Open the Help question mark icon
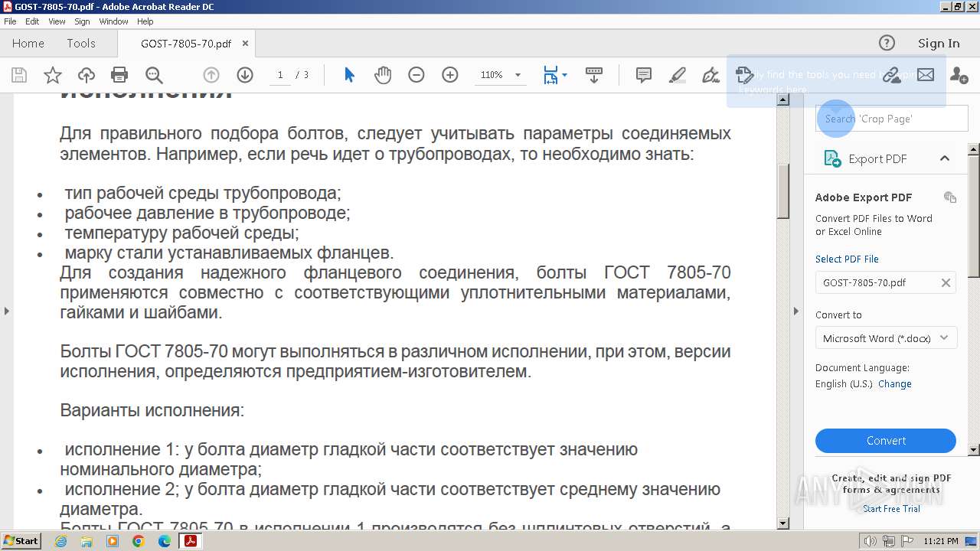Screen dimensions: 980x551 pos(887,43)
